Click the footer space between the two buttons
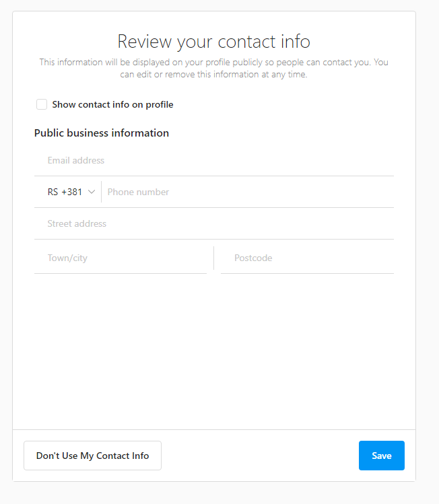The width and height of the screenshot is (439, 504). [x=260, y=456]
